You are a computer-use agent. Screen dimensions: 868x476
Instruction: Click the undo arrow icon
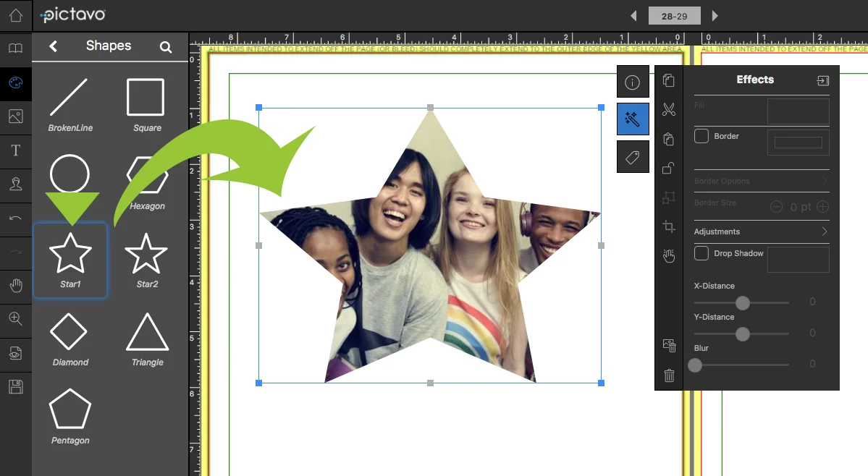click(15, 218)
